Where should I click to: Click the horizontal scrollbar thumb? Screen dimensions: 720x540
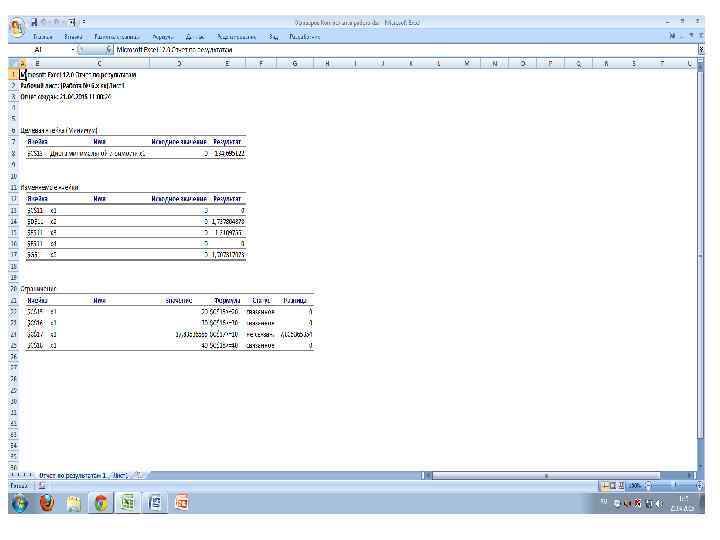click(546, 475)
